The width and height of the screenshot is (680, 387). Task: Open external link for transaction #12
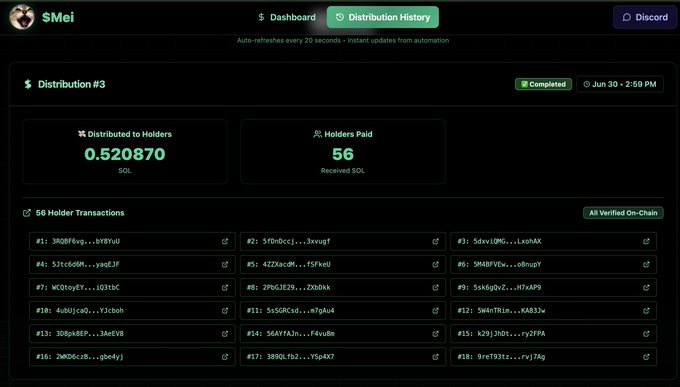(x=646, y=311)
